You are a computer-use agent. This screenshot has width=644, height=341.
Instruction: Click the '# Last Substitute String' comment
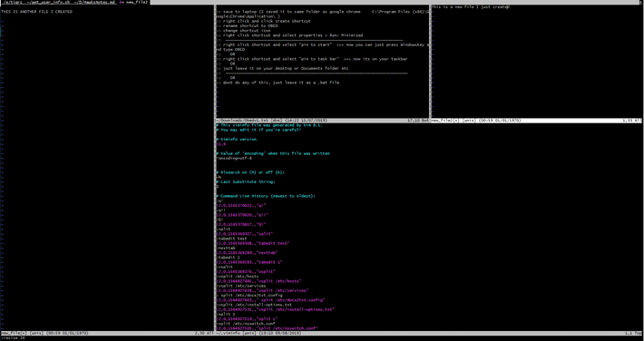(246, 182)
